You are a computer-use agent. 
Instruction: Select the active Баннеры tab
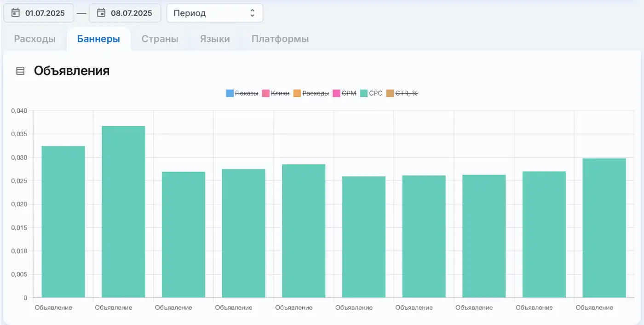tap(98, 39)
